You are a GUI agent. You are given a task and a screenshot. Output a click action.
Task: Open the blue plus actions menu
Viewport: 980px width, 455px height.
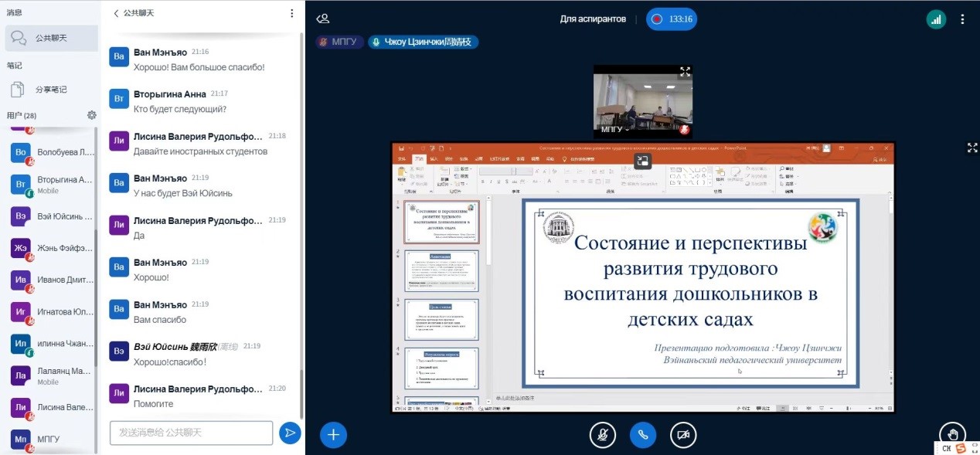[333, 435]
